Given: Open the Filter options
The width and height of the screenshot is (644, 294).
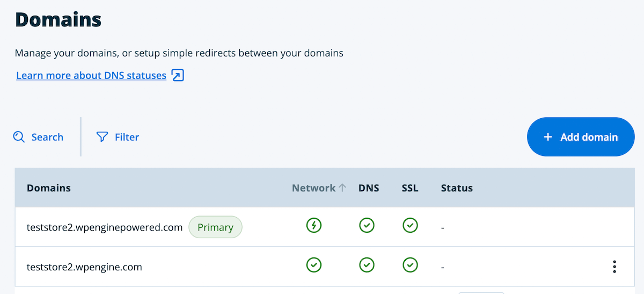Looking at the screenshot, I should point(127,137).
